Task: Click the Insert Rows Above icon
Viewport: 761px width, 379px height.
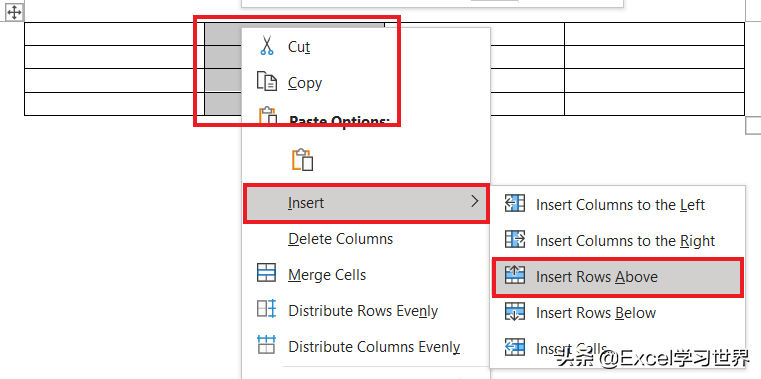Action: click(515, 275)
